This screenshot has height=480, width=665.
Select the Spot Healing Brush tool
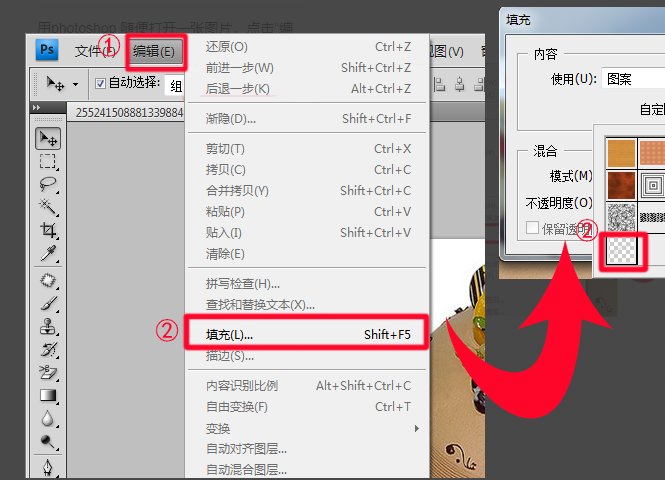click(x=48, y=280)
